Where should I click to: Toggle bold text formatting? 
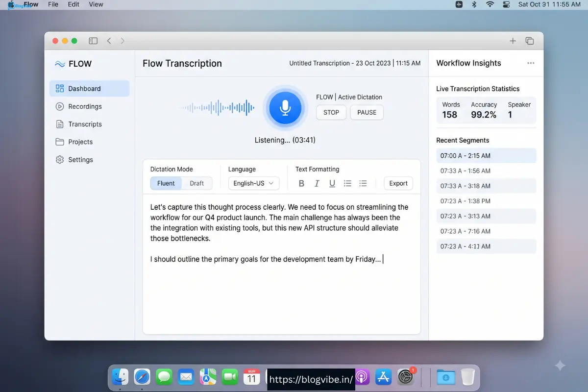301,183
